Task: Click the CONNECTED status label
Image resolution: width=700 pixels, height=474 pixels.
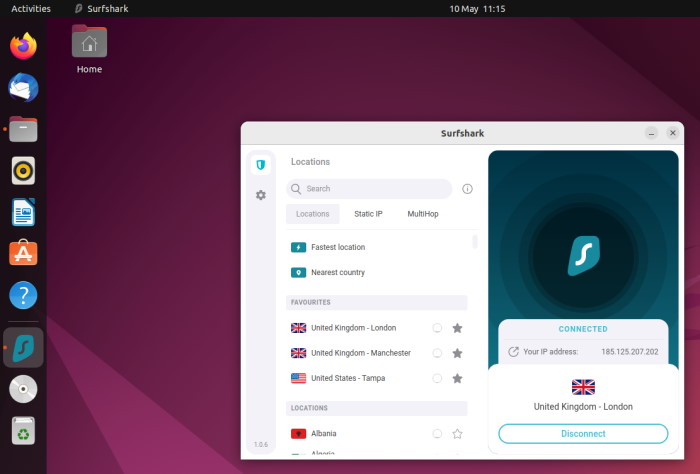Action: click(583, 329)
